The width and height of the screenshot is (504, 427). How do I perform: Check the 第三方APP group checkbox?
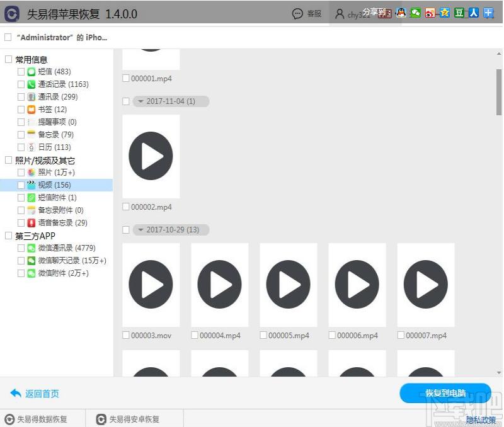click(9, 236)
